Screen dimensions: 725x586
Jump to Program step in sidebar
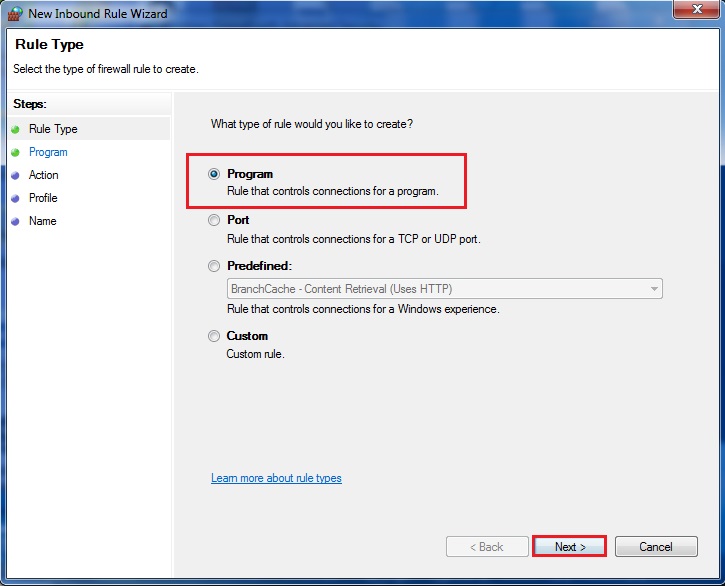point(48,152)
